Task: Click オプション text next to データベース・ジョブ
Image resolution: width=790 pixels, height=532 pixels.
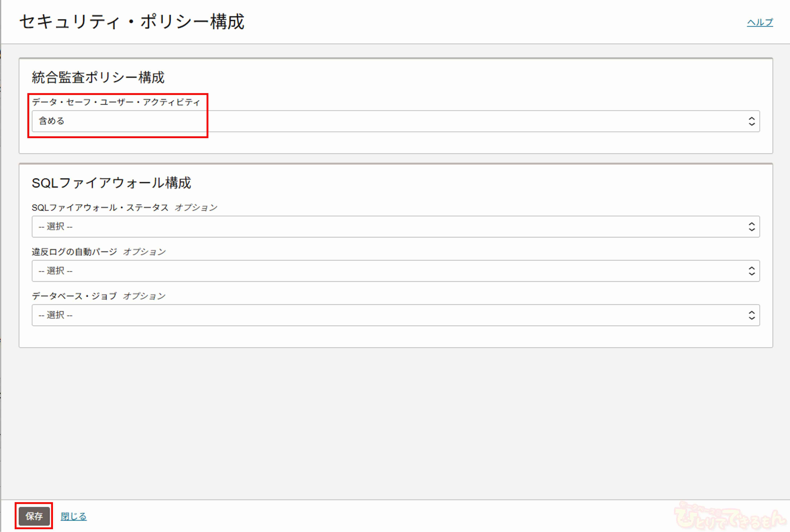Action: tap(144, 296)
